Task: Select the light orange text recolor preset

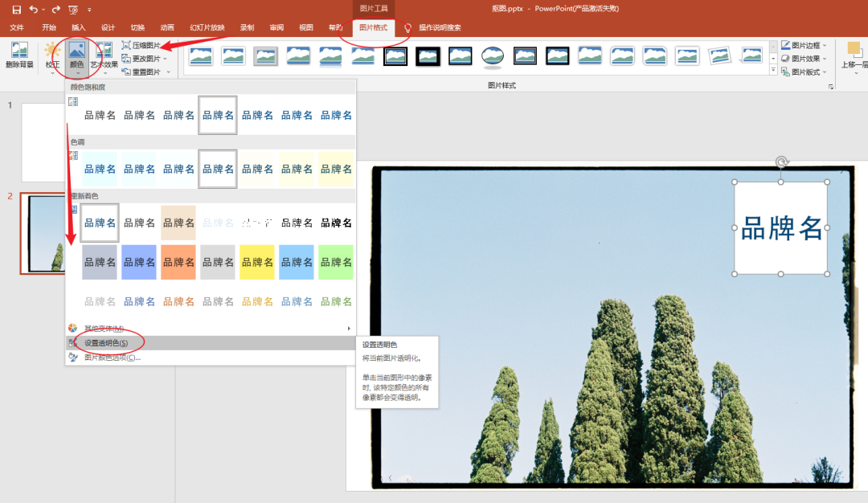Action: pos(178,301)
